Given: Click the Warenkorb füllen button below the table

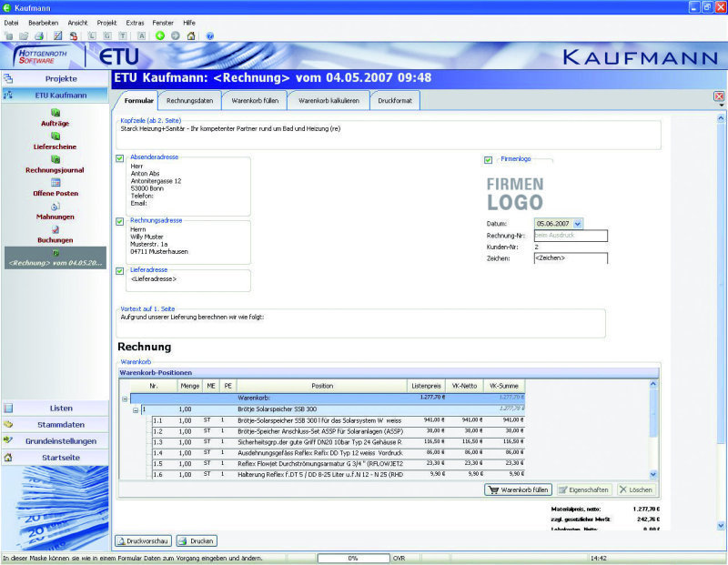Looking at the screenshot, I should (x=518, y=489).
